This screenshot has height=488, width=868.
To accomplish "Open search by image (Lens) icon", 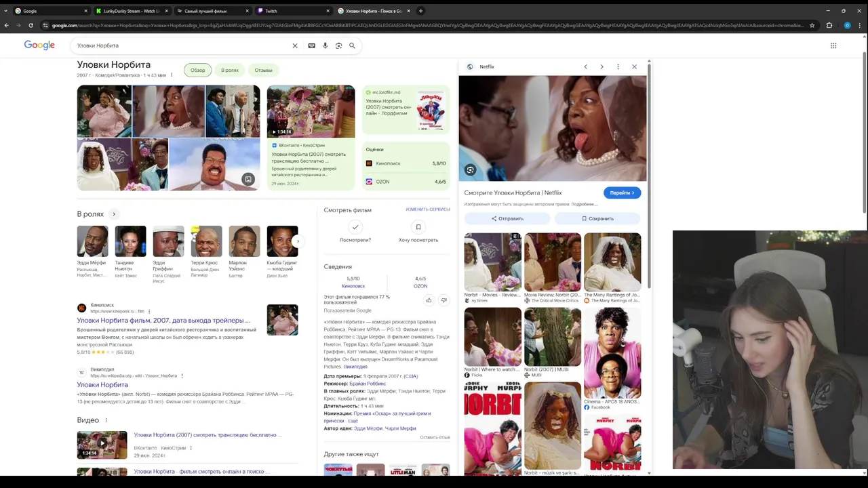I will [338, 45].
